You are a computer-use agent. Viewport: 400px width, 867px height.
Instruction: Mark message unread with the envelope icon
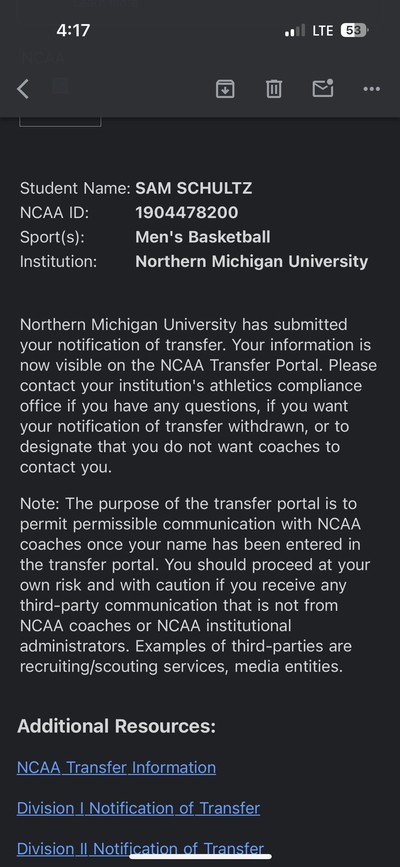tap(323, 88)
